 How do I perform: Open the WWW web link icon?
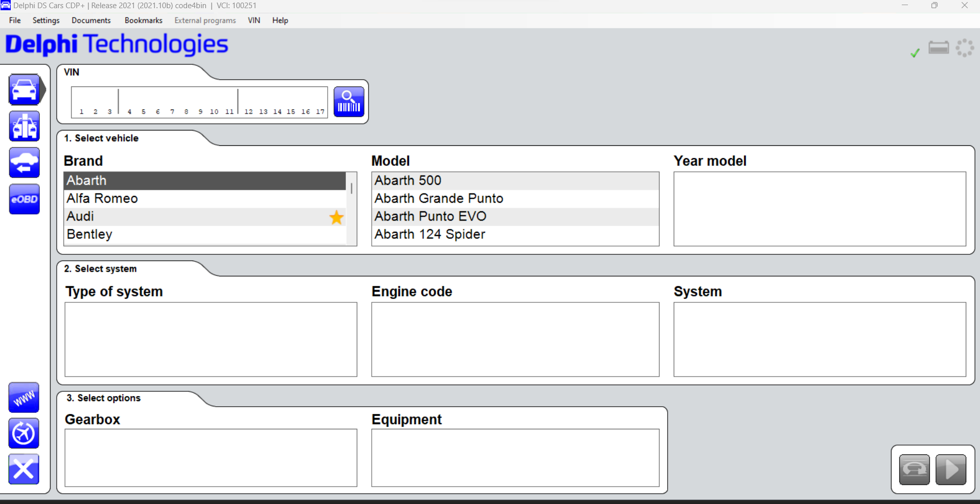click(x=24, y=398)
